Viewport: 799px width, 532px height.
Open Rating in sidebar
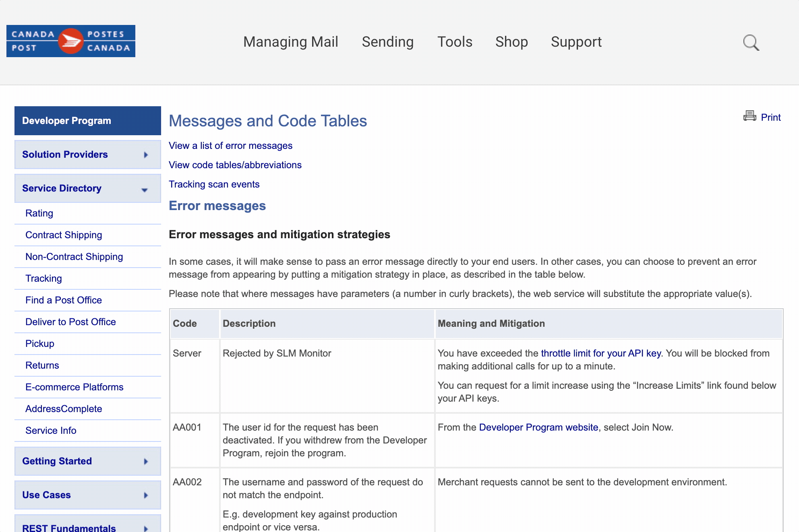39,213
